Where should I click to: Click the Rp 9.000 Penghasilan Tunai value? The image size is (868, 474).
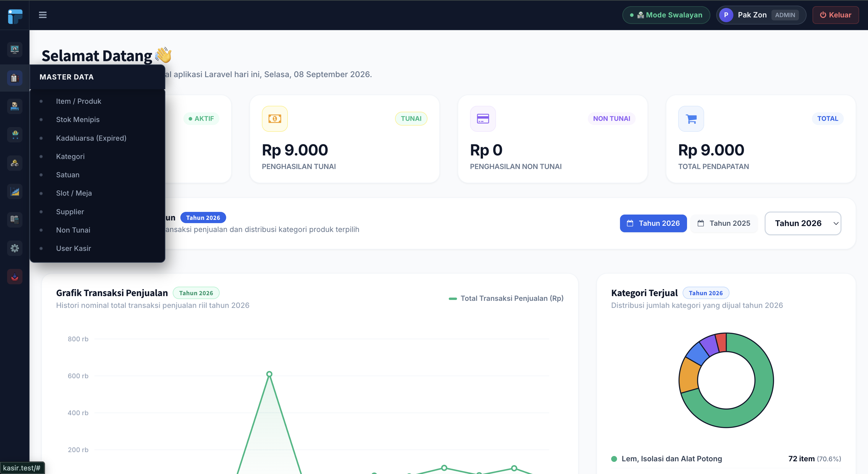pyautogui.click(x=295, y=150)
